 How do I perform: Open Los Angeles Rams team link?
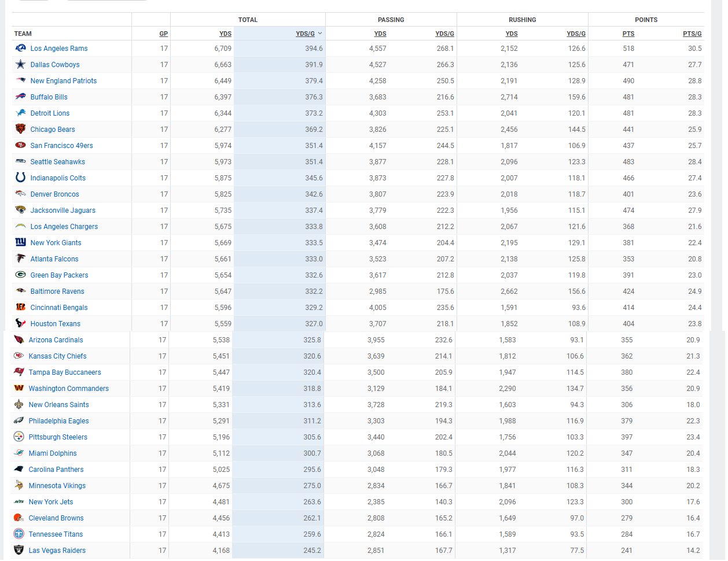[59, 49]
